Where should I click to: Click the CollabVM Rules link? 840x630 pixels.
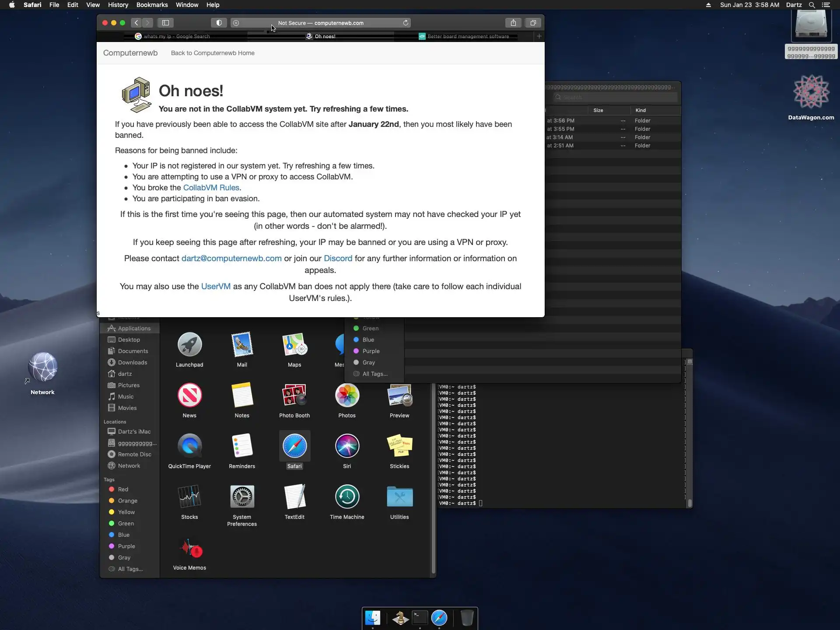211,188
